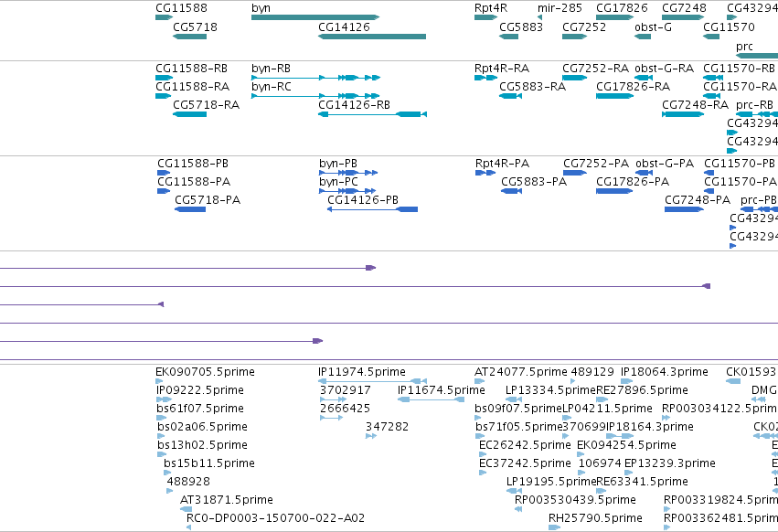Click the CG11588-PA protein label
The height and width of the screenshot is (532, 778).
pyautogui.click(x=194, y=182)
